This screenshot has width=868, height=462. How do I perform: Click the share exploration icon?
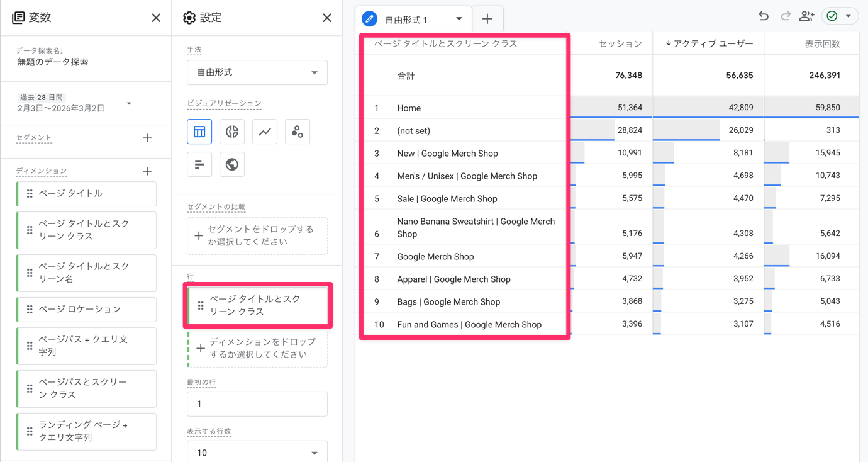[x=806, y=16]
